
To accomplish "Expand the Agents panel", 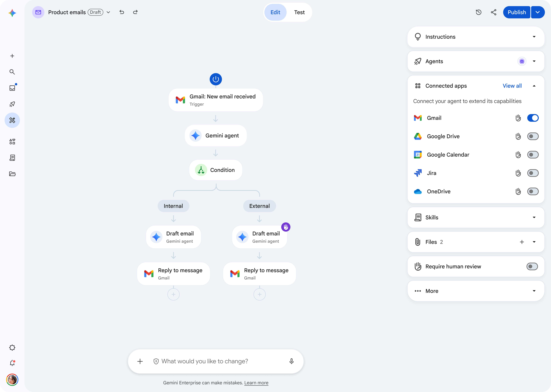I will tap(534, 61).
